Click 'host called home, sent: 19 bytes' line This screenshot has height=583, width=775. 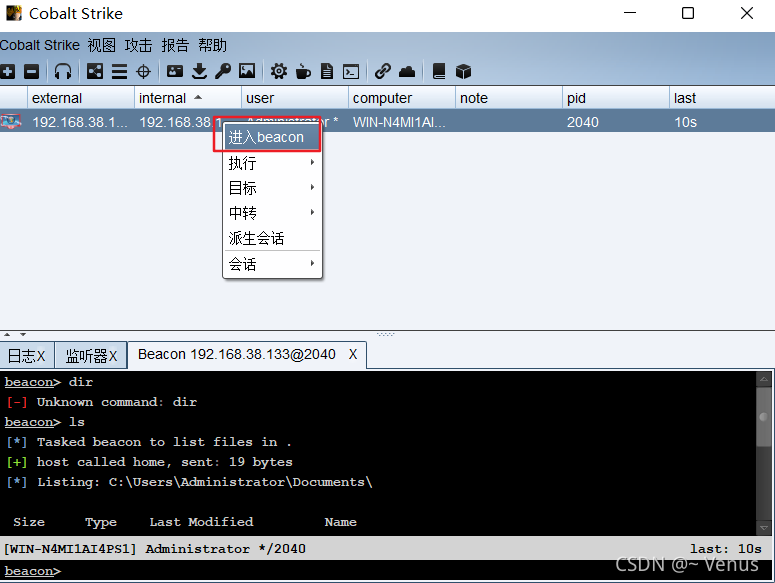click(149, 461)
